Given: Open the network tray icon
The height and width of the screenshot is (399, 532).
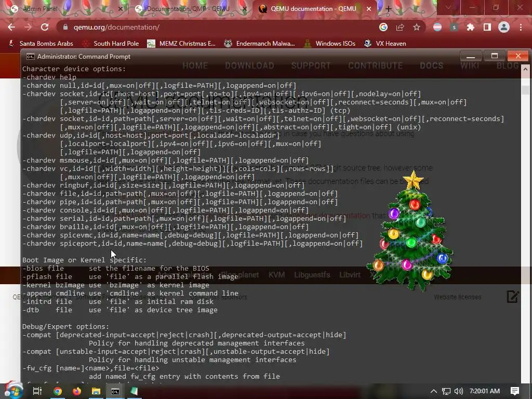Looking at the screenshot, I should click(x=446, y=391).
